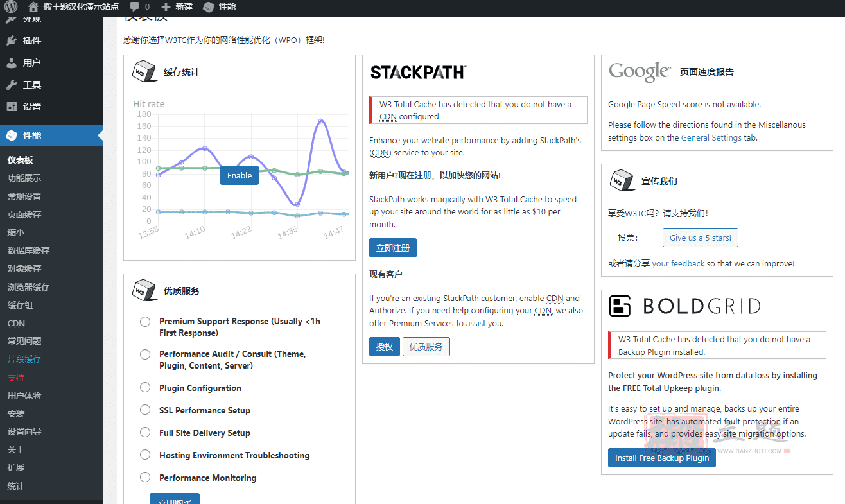Select Full Site Delivery Setup
The height and width of the screenshot is (504, 845).
(x=145, y=432)
